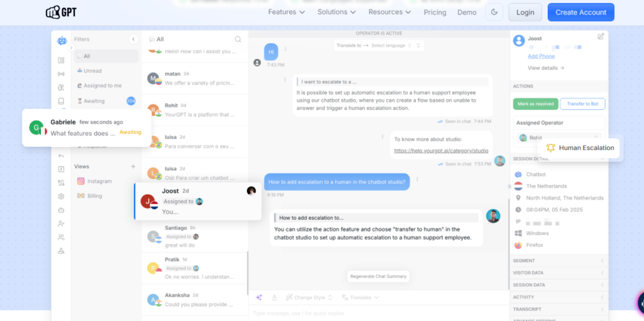Image resolution: width=644 pixels, height=321 pixels.
Task: Click the message input field
Action: pyautogui.click(x=379, y=313)
